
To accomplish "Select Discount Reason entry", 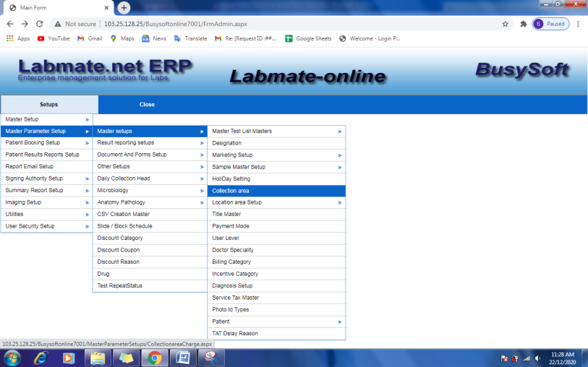I will 150,262.
